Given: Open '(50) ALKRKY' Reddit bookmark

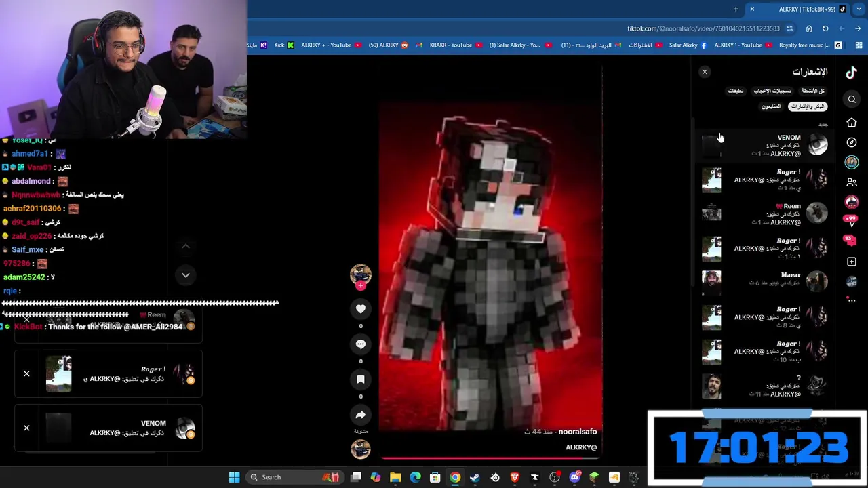Looking at the screenshot, I should pos(389,45).
